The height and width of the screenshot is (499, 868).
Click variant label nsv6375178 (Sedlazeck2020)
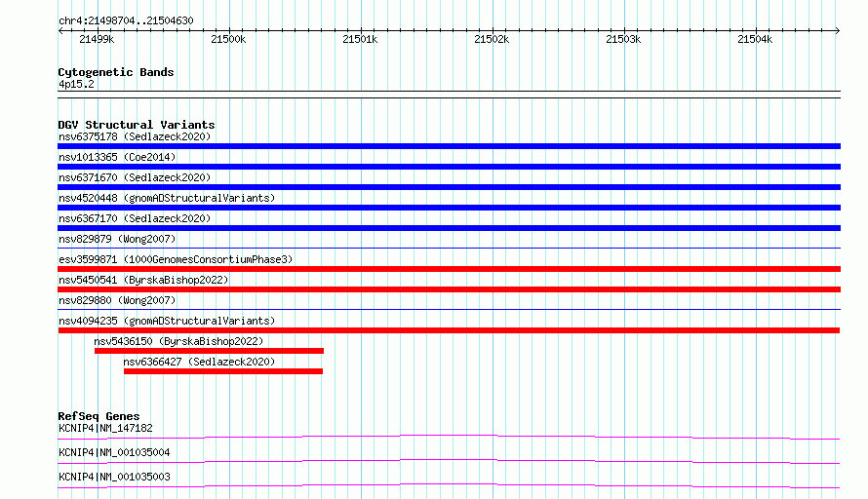(x=135, y=136)
